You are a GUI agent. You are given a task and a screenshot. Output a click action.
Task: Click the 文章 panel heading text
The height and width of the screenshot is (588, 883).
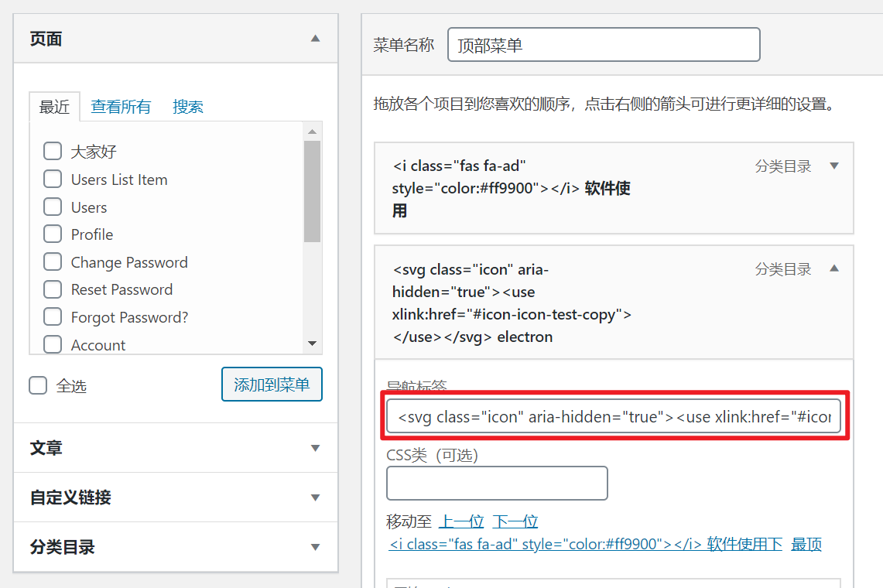click(46, 448)
